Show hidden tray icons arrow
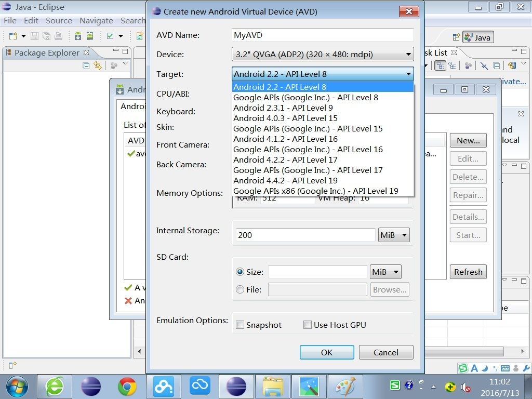The height and width of the screenshot is (399, 532). click(434, 387)
